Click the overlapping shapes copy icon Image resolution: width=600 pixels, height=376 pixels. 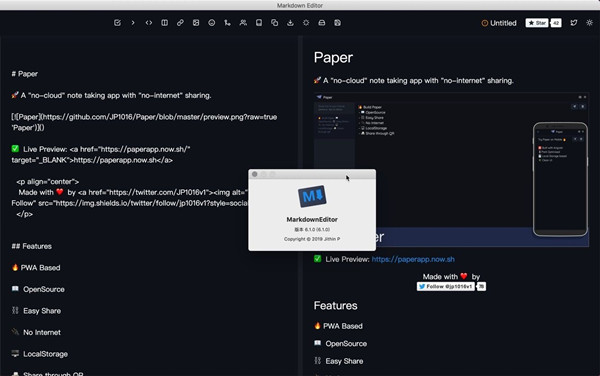[x=275, y=23]
